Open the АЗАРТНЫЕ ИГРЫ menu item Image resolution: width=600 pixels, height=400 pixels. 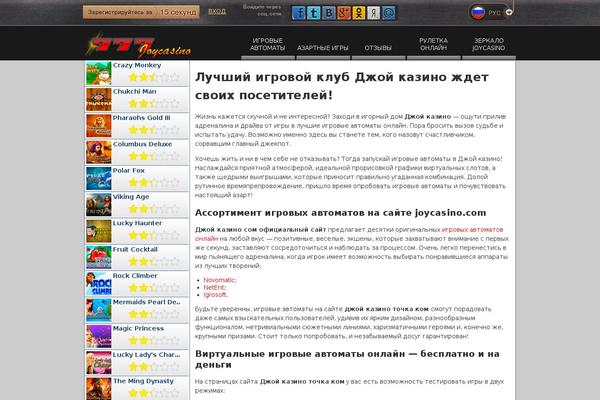(323, 48)
